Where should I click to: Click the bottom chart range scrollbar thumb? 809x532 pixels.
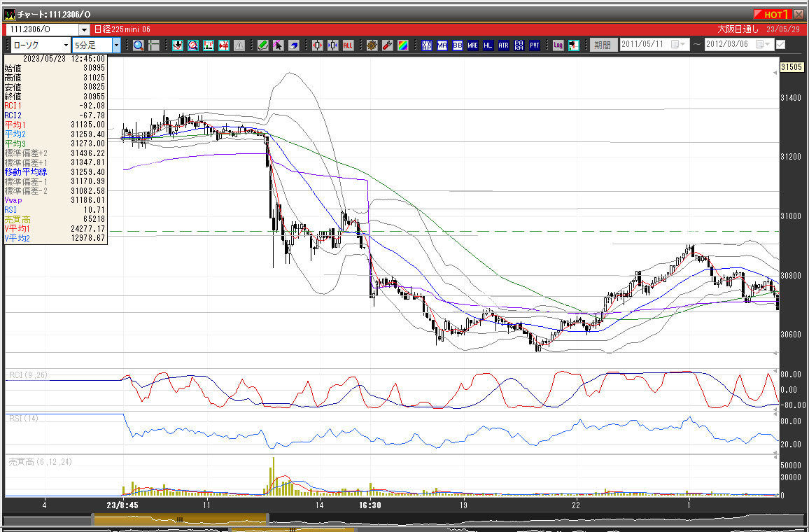coord(180,519)
